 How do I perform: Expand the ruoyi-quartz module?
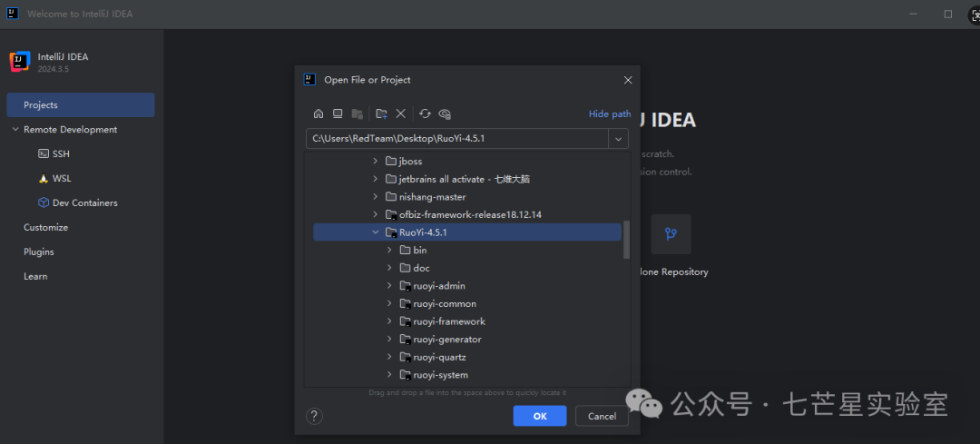tap(389, 357)
